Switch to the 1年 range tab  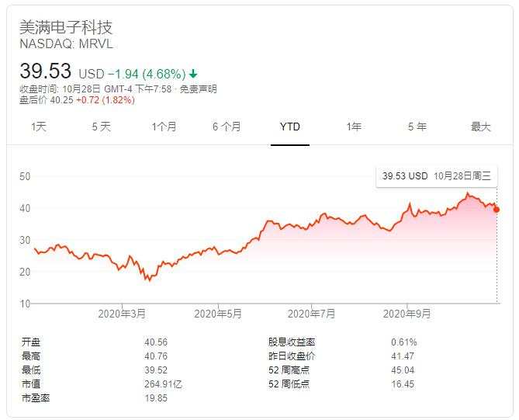click(x=354, y=127)
